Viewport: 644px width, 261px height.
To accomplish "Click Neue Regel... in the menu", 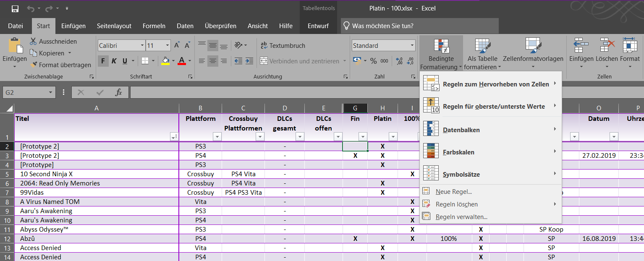I will (x=453, y=192).
